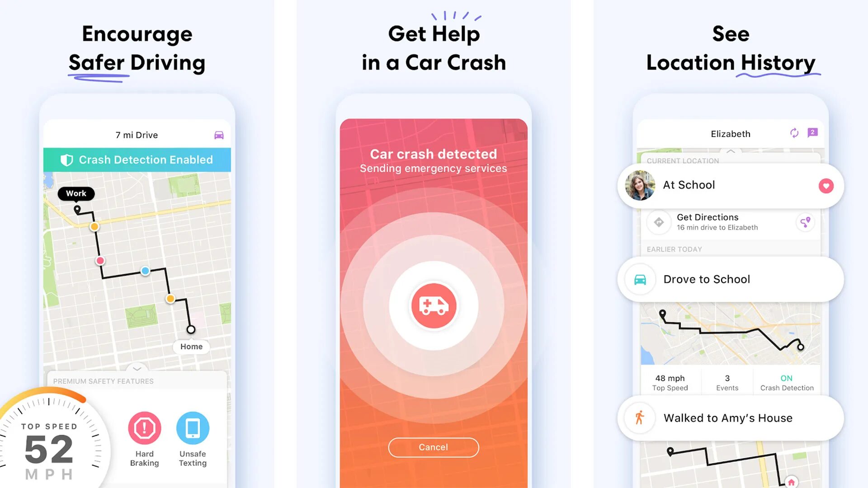Click the Crash Detection shield icon
The image size is (868, 488).
click(67, 159)
